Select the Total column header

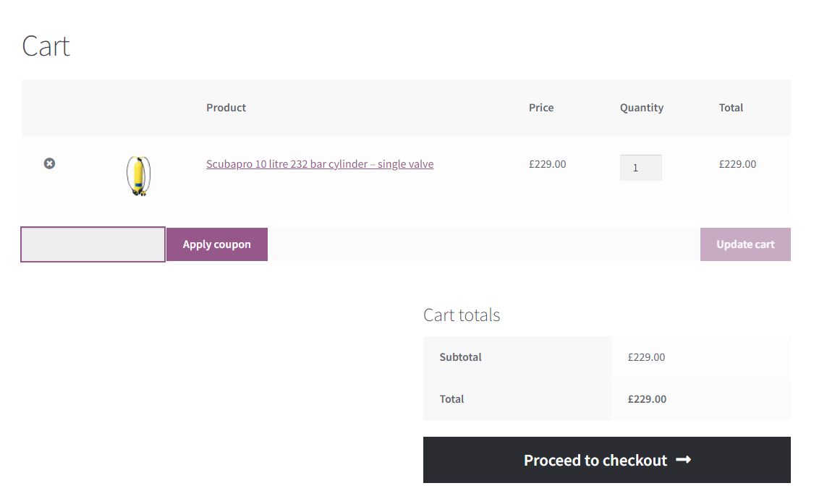(731, 108)
